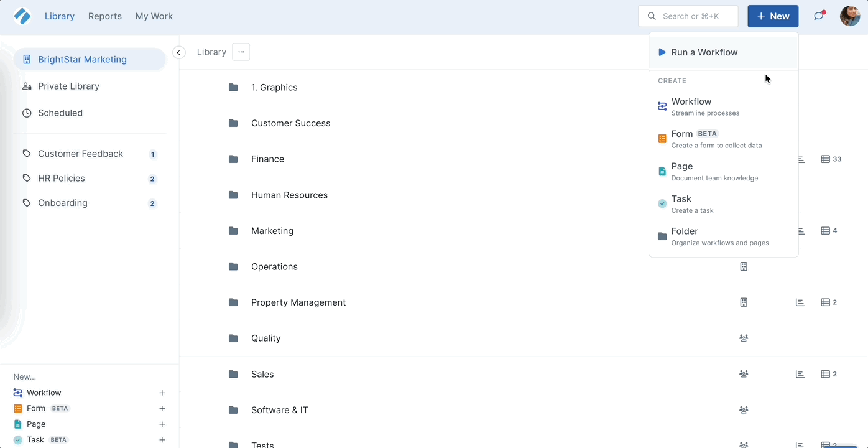The height and width of the screenshot is (448, 868).
Task: Open the Sales folder
Action: coord(262,374)
